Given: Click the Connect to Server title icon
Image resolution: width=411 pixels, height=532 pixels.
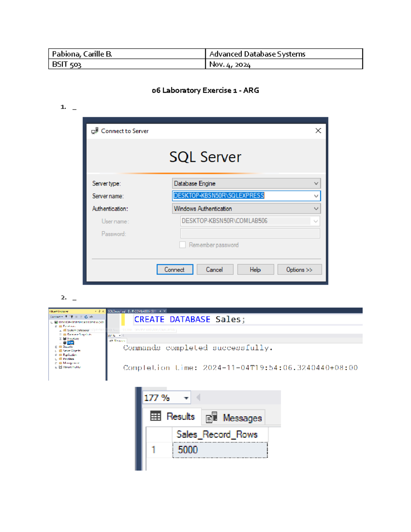Looking at the screenshot, I should pos(95,131).
